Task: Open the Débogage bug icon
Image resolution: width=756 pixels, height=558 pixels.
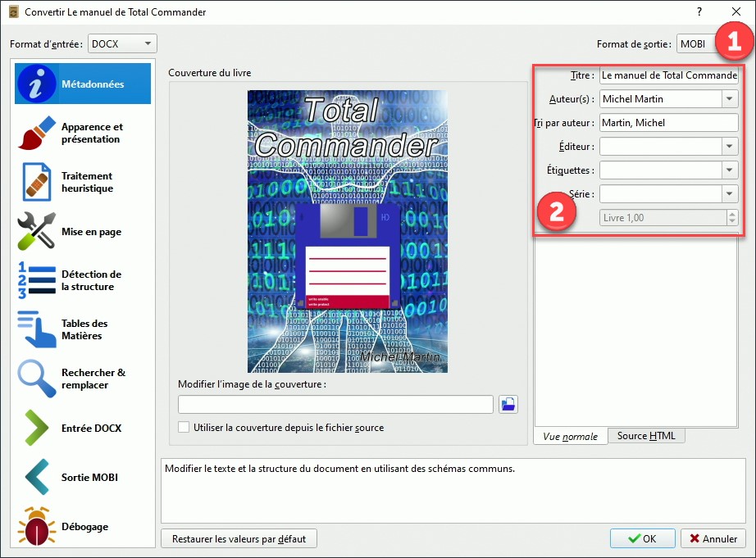Action: click(36, 527)
